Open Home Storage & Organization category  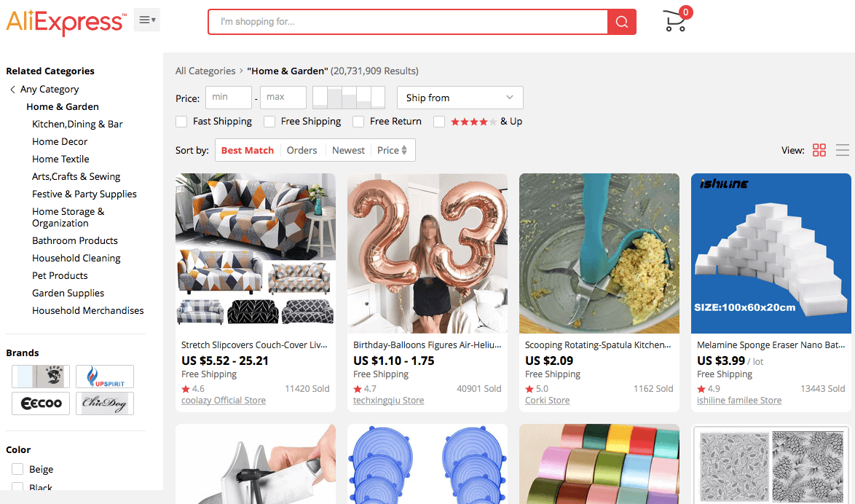coord(68,217)
